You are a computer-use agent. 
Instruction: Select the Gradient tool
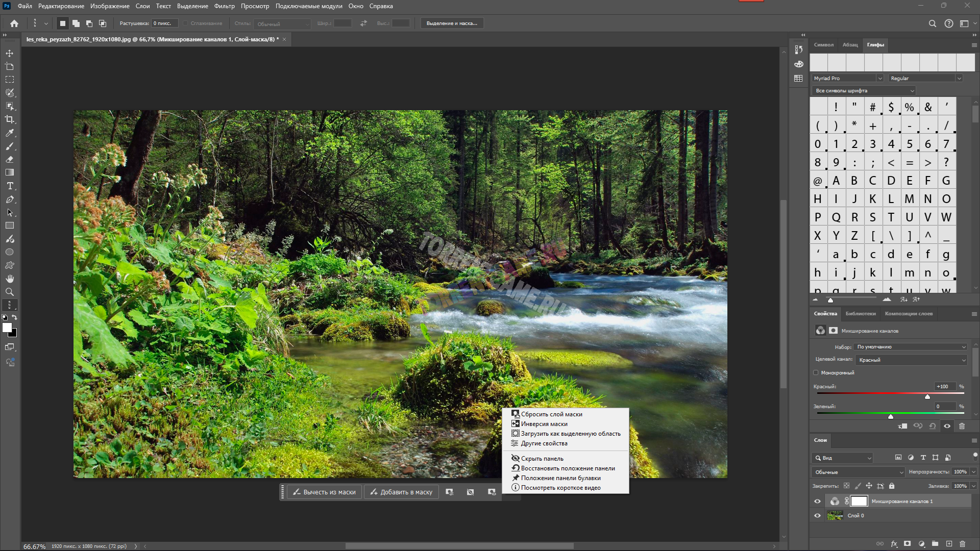tap(10, 172)
